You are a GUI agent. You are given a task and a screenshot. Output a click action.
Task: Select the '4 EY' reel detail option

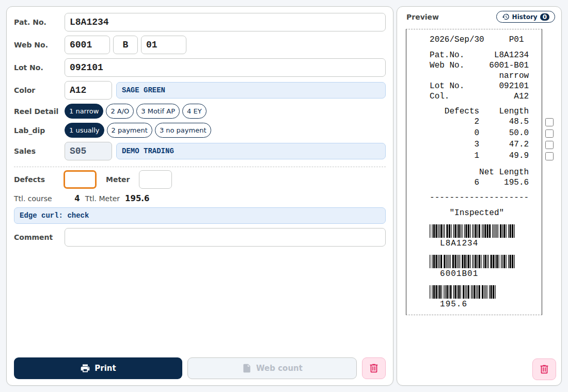tap(195, 111)
